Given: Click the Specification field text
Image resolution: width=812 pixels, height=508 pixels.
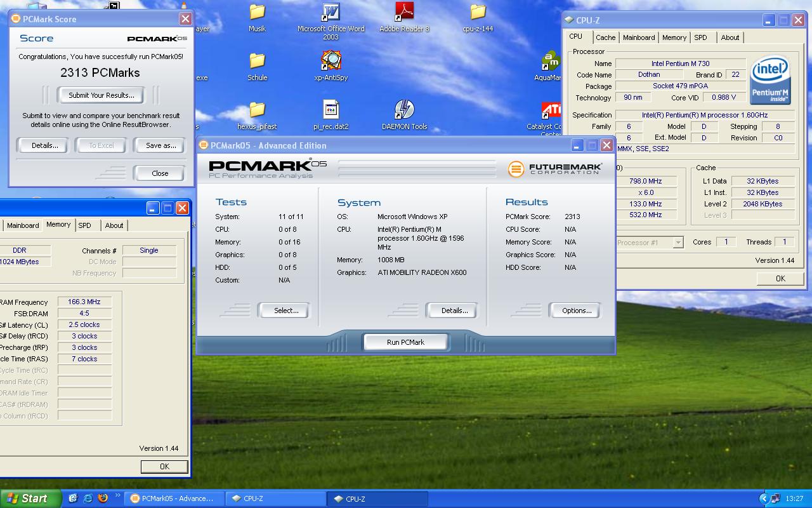Looking at the screenshot, I should [705, 115].
